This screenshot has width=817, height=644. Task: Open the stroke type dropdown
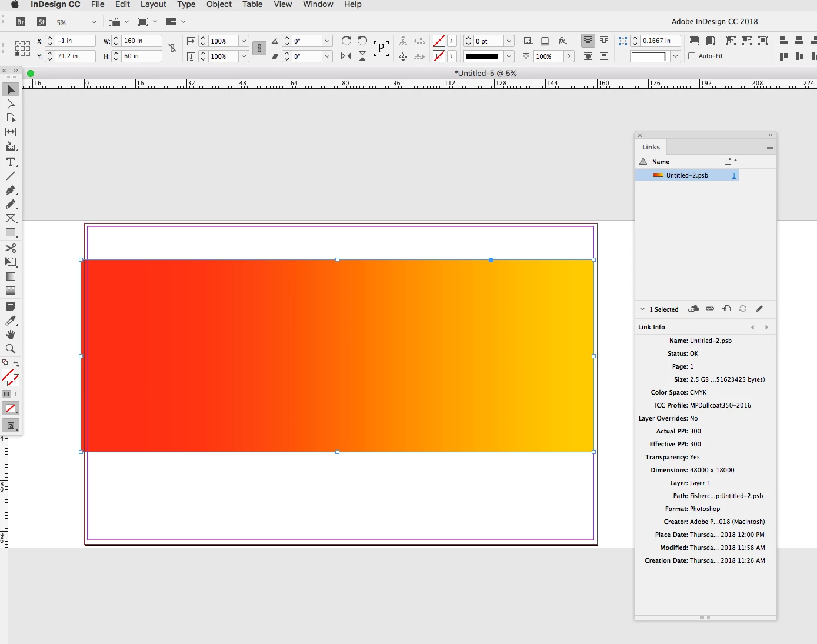tap(509, 56)
